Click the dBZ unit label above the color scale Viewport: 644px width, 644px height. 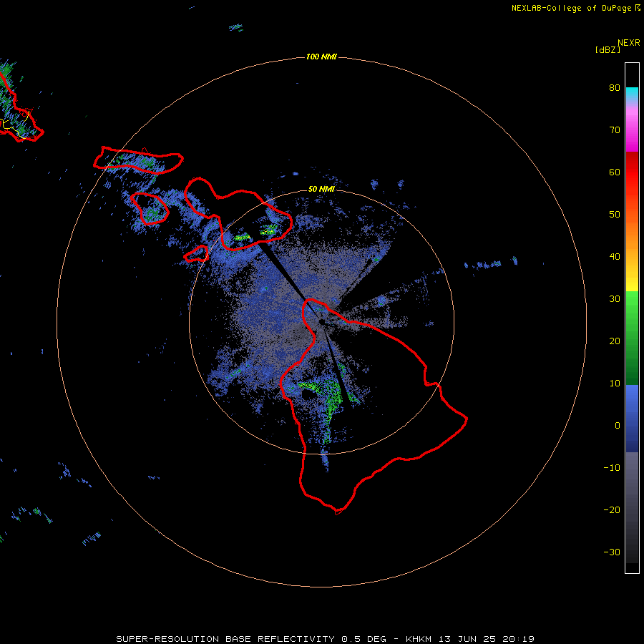608,50
